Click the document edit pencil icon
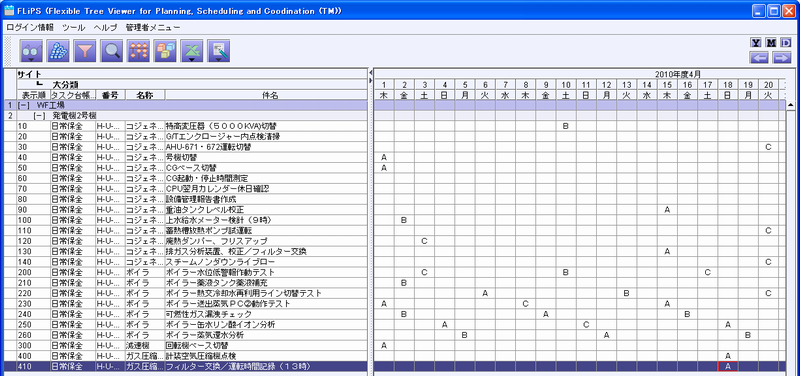This screenshot has width=800, height=376. click(219, 51)
